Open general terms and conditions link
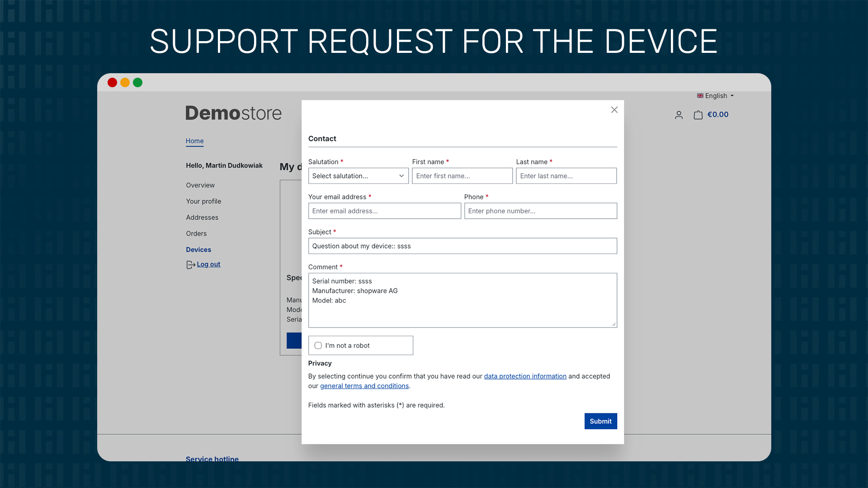Viewport: 868px width, 488px height. click(x=364, y=386)
